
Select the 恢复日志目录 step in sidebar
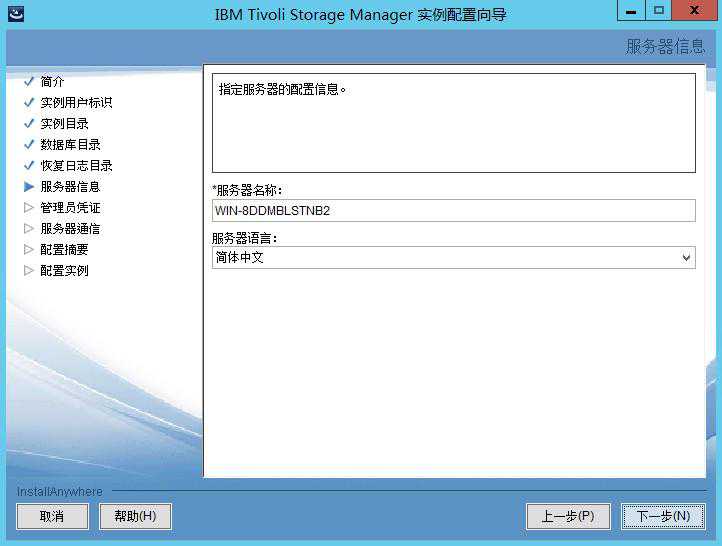(76, 165)
